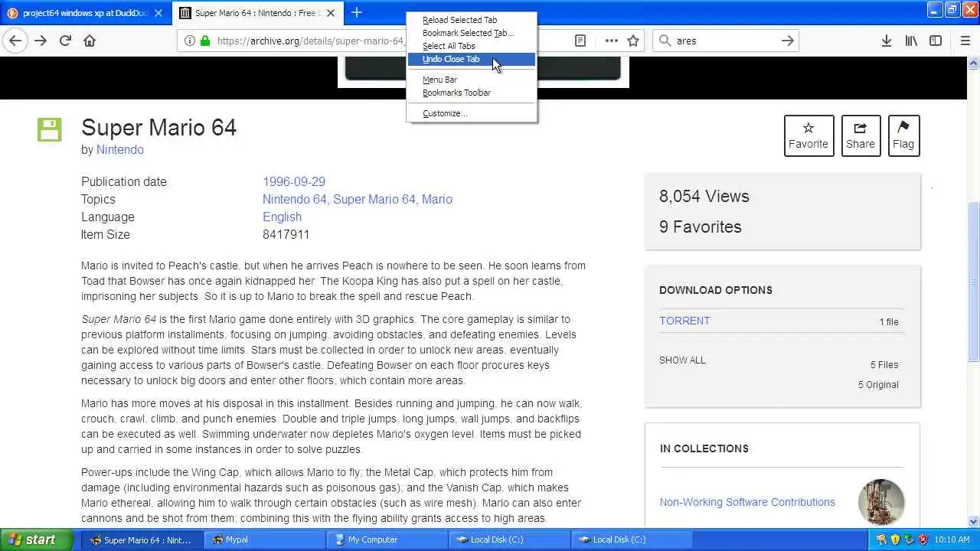Click the green floppy disk software icon
This screenshot has height=551, width=980.
click(x=49, y=129)
